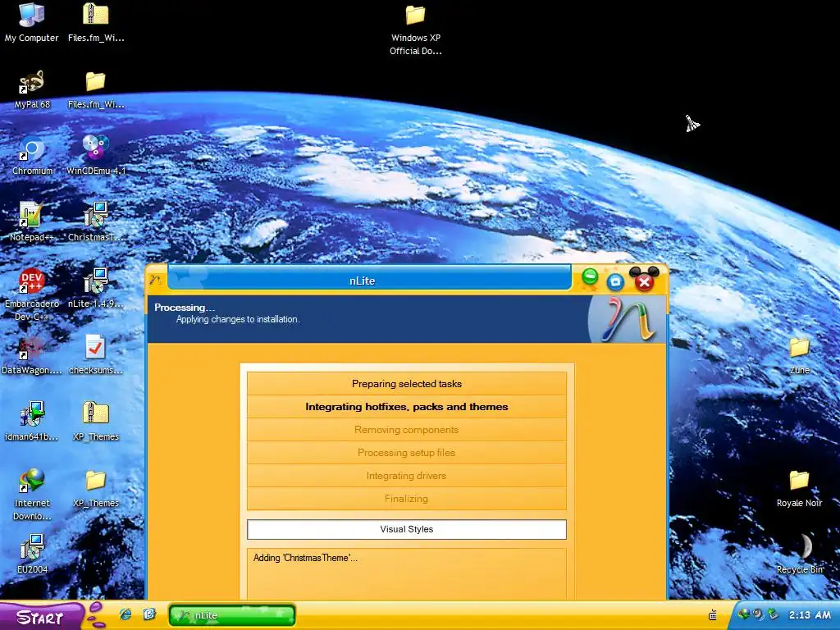Click the 2:13 AM clock
The width and height of the screenshot is (840, 630).
click(810, 615)
